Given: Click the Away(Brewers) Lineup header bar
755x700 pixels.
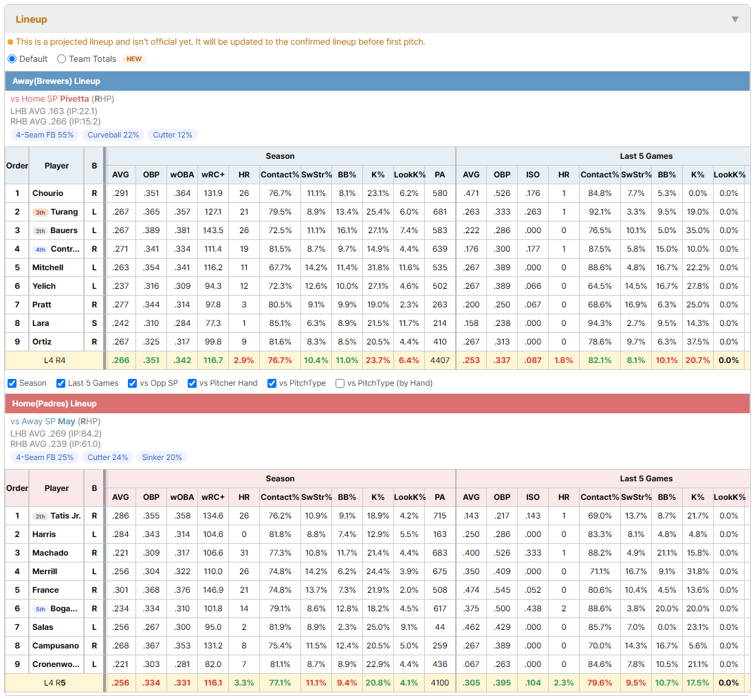Looking at the screenshot, I should [x=377, y=81].
